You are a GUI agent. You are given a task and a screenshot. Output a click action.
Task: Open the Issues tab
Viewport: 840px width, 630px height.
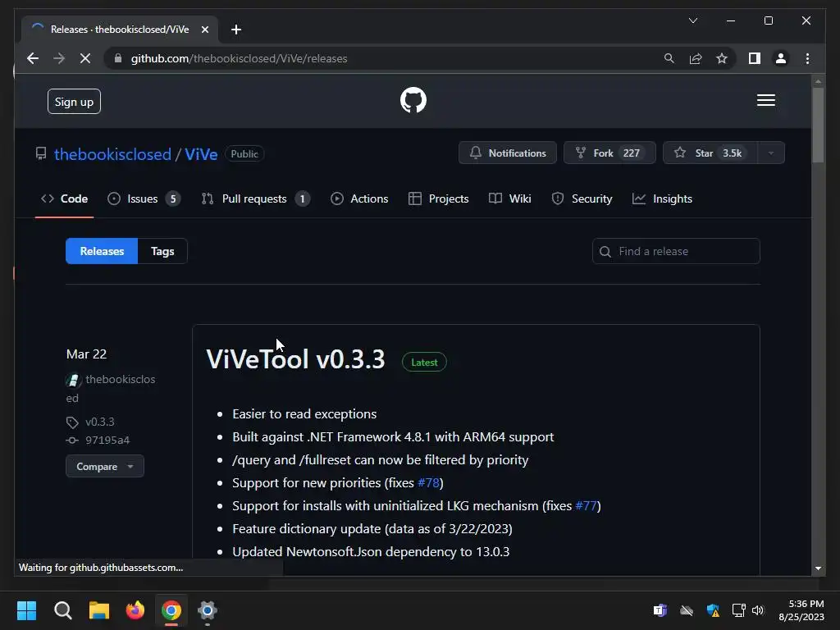[144, 199]
